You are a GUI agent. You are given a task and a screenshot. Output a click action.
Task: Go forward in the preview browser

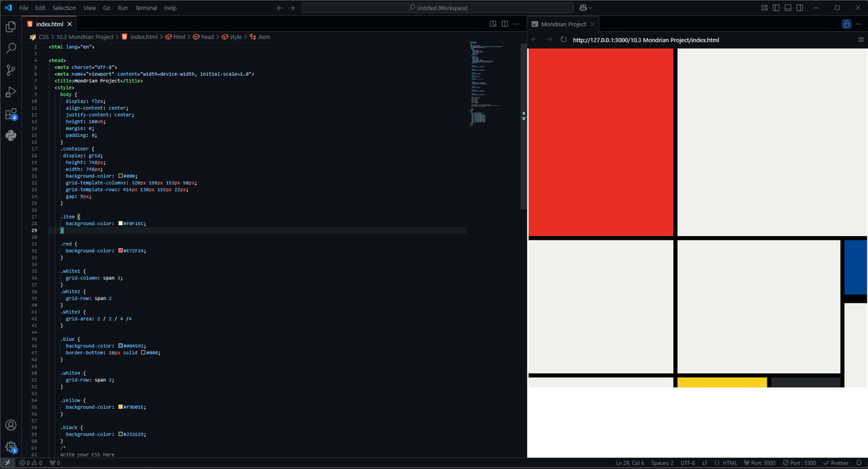pos(549,39)
